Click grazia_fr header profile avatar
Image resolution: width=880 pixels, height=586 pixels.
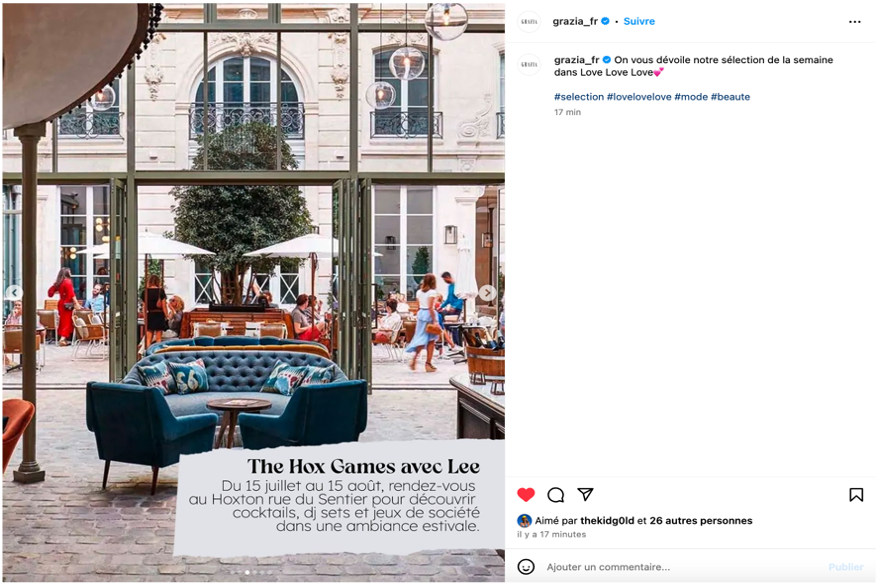click(529, 22)
